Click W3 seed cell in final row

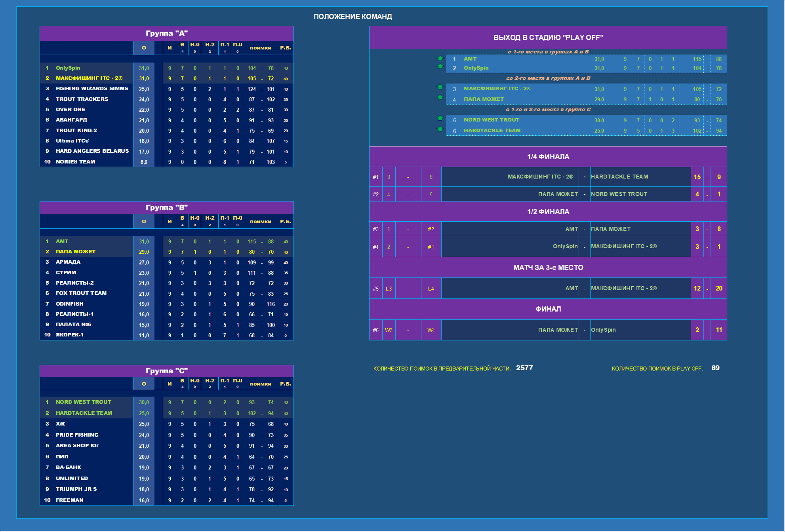[x=389, y=330]
